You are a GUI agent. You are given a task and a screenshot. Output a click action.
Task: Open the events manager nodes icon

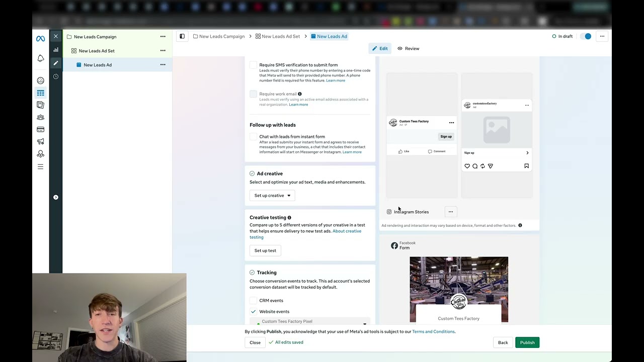pos(40,154)
